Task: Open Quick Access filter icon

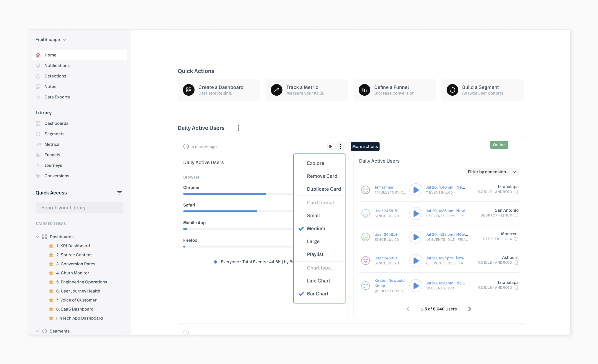Action: point(119,193)
